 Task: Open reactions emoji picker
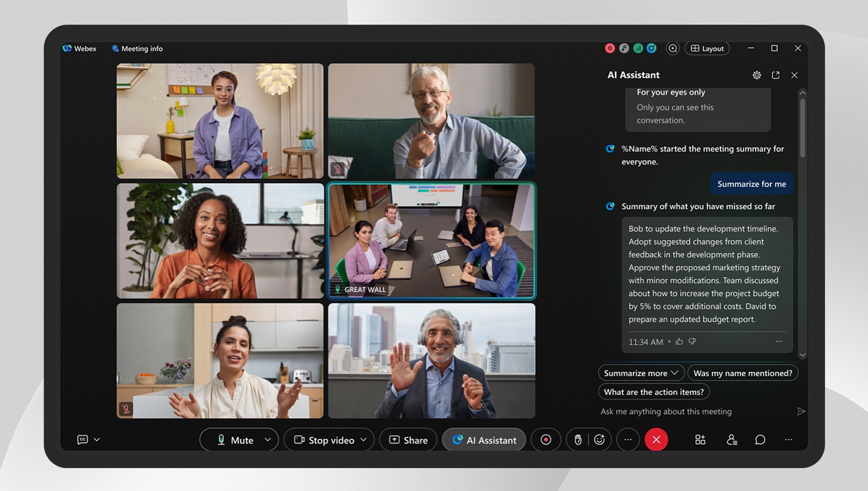tap(600, 440)
